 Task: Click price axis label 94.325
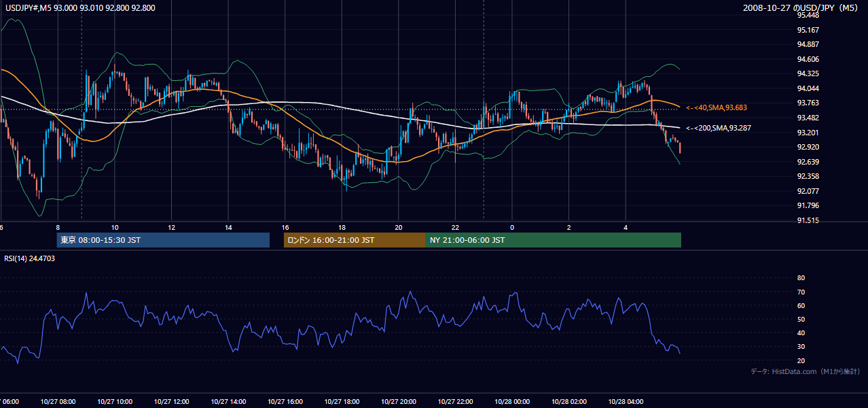[808, 73]
